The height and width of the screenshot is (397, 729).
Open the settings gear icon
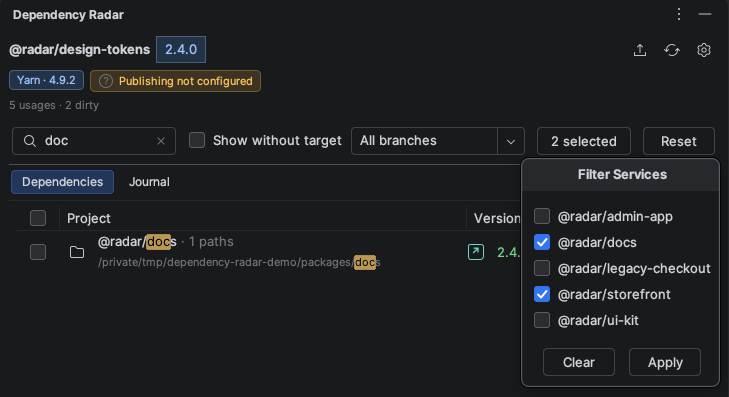[704, 50]
